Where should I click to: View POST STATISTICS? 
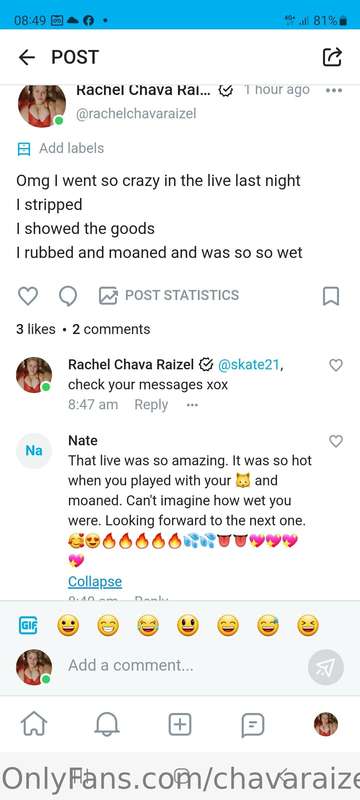[169, 295]
